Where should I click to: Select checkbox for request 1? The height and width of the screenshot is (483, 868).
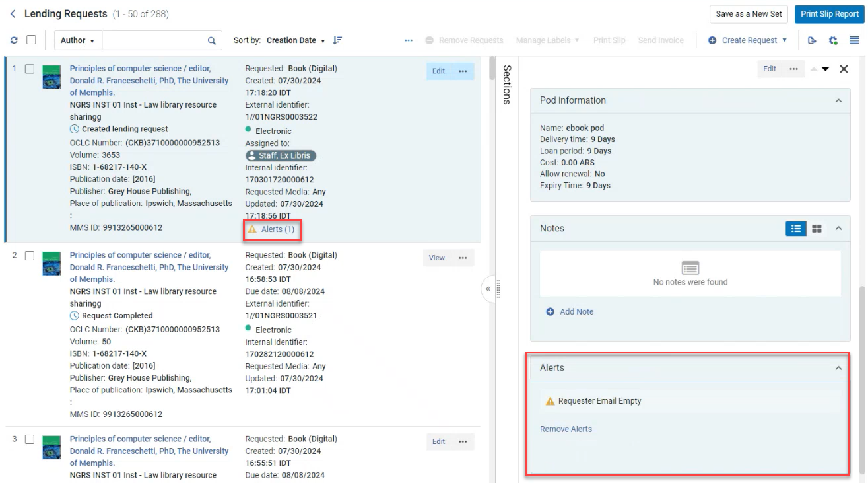click(x=30, y=69)
